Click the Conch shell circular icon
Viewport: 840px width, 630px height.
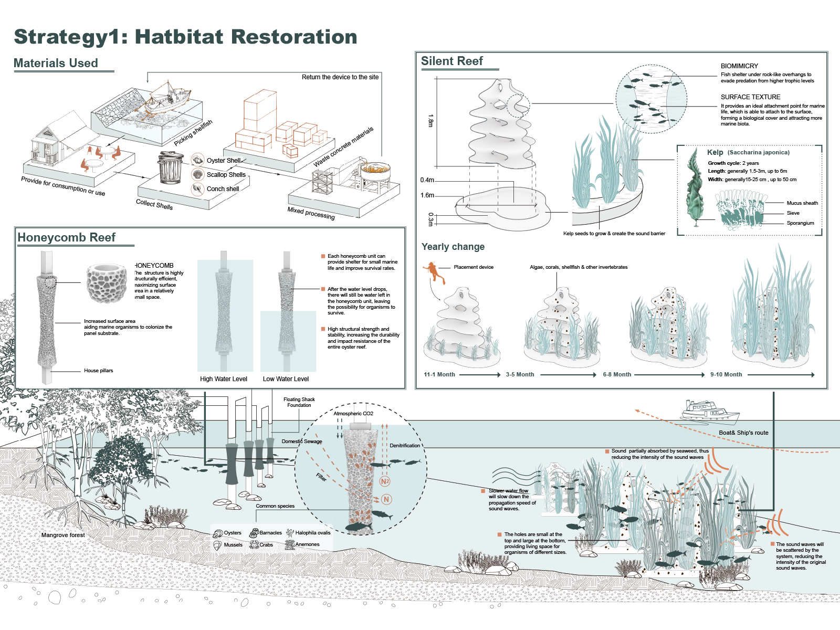coord(197,188)
